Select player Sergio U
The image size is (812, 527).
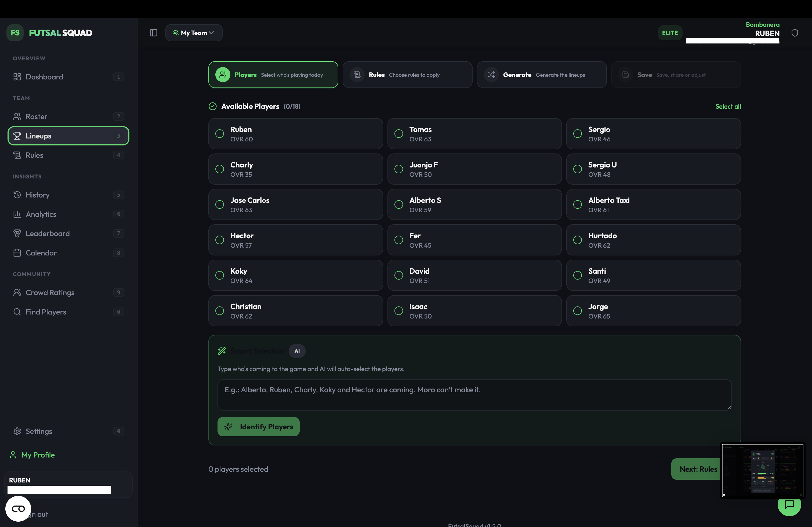(x=653, y=169)
